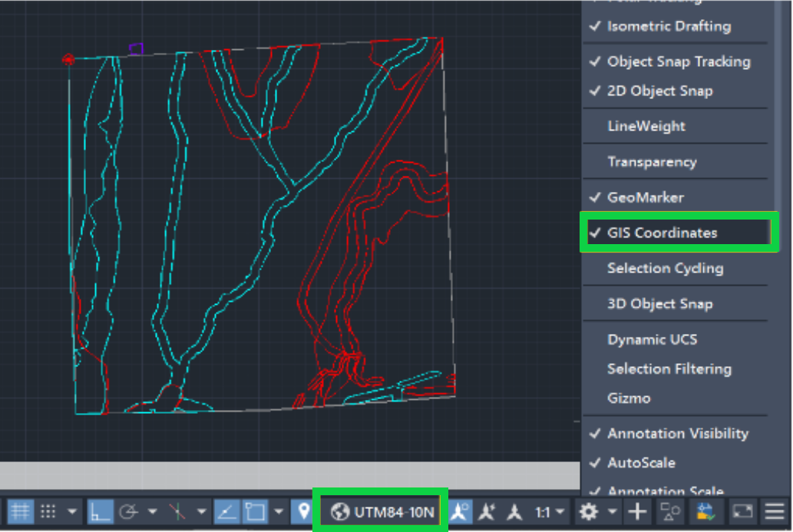Click the UTM84-10N coordinate system button

[x=381, y=511]
